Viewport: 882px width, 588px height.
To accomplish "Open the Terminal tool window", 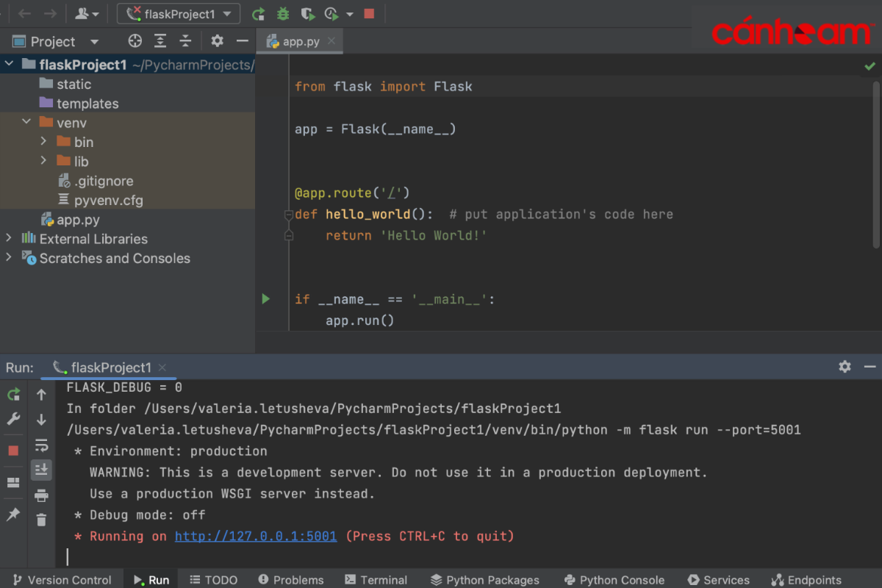I will 376,580.
